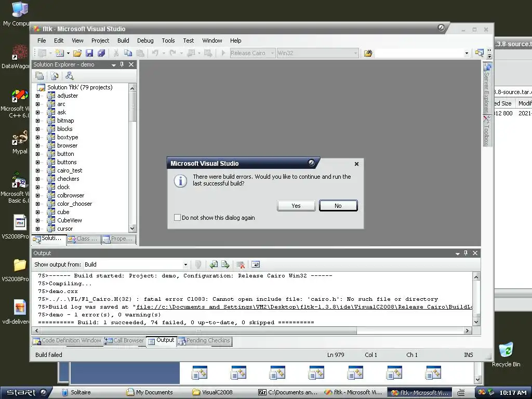
Task: Click Find Message in Code icon in Output
Action: point(198,264)
